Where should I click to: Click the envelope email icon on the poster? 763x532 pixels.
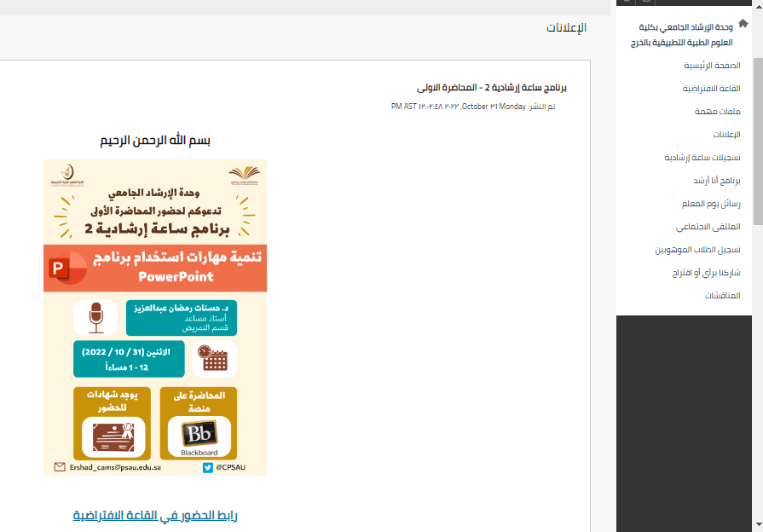60,467
